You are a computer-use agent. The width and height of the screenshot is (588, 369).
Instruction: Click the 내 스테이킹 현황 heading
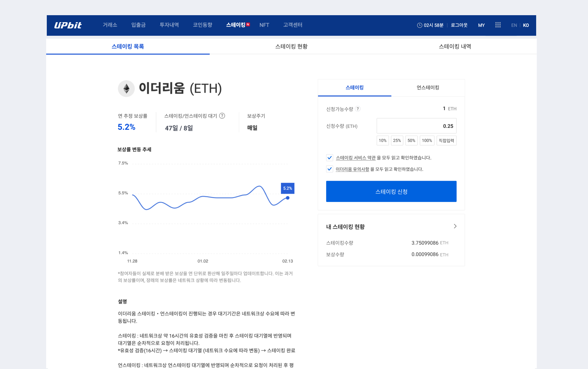[345, 227]
